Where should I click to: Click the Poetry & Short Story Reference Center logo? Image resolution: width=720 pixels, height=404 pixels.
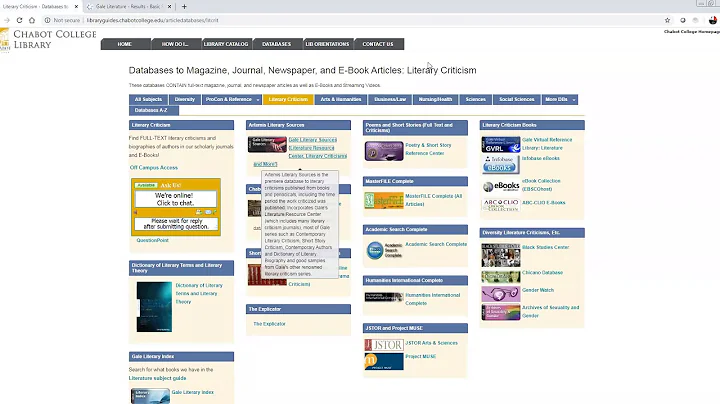pyautogui.click(x=384, y=151)
